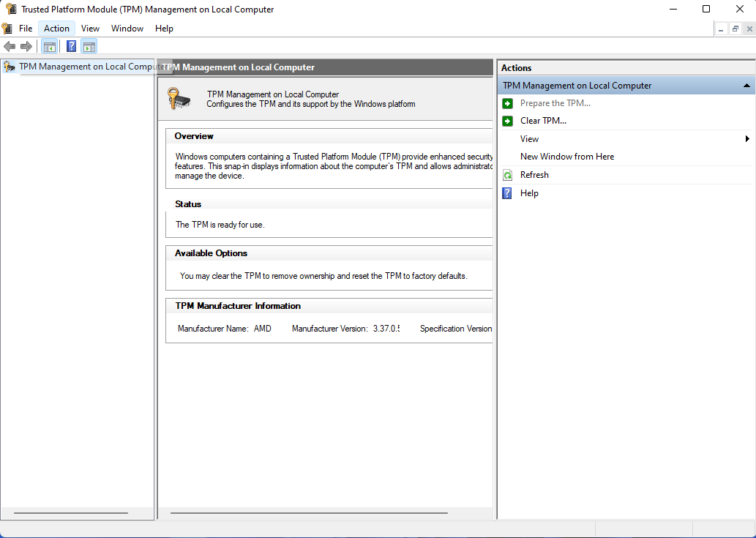Image resolution: width=756 pixels, height=538 pixels.
Task: Toggle the Show/Hide Console Tree icon
Action: click(x=49, y=46)
